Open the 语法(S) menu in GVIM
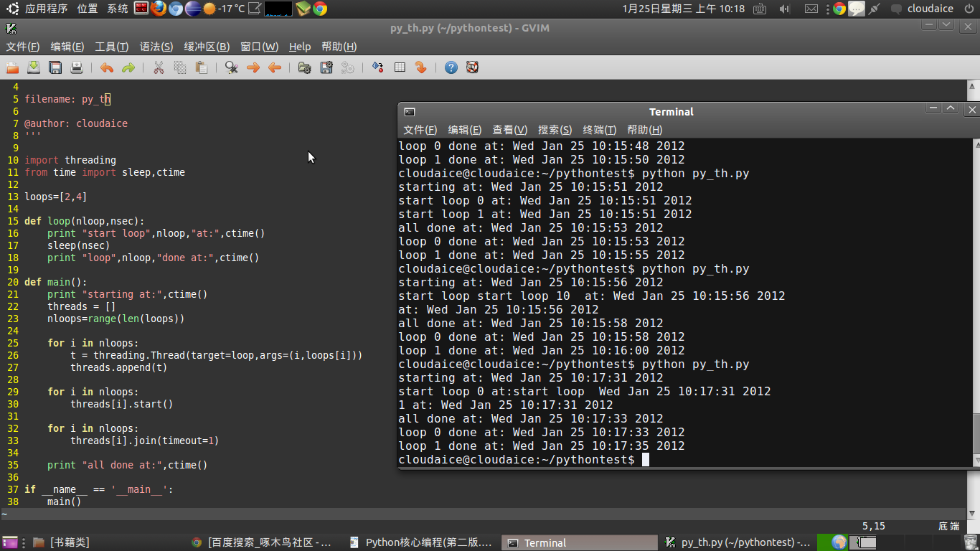 click(156, 47)
